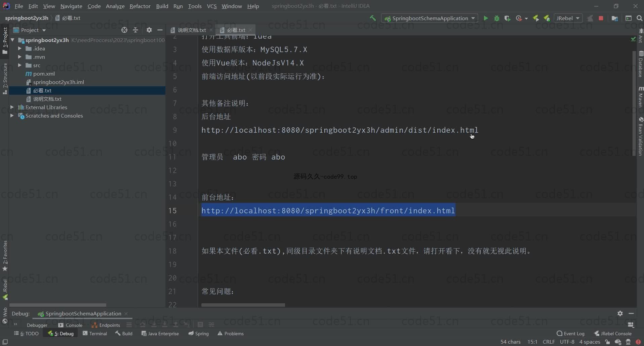644x346 pixels.
Task: Toggle the JRebel side tool window
Action: click(5, 289)
